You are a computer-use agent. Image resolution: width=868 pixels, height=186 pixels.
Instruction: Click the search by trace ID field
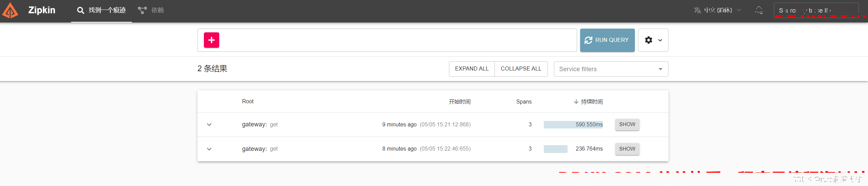816,10
